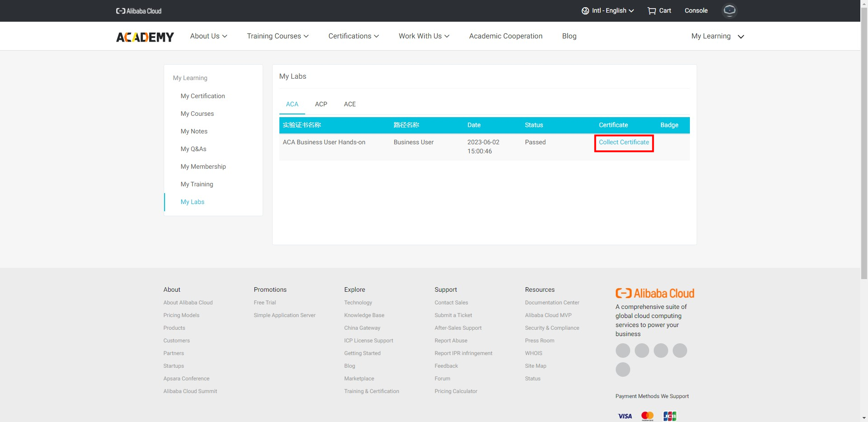The width and height of the screenshot is (868, 422).
Task: Click the Alibaba Cloud logo in the header
Action: 138,10
